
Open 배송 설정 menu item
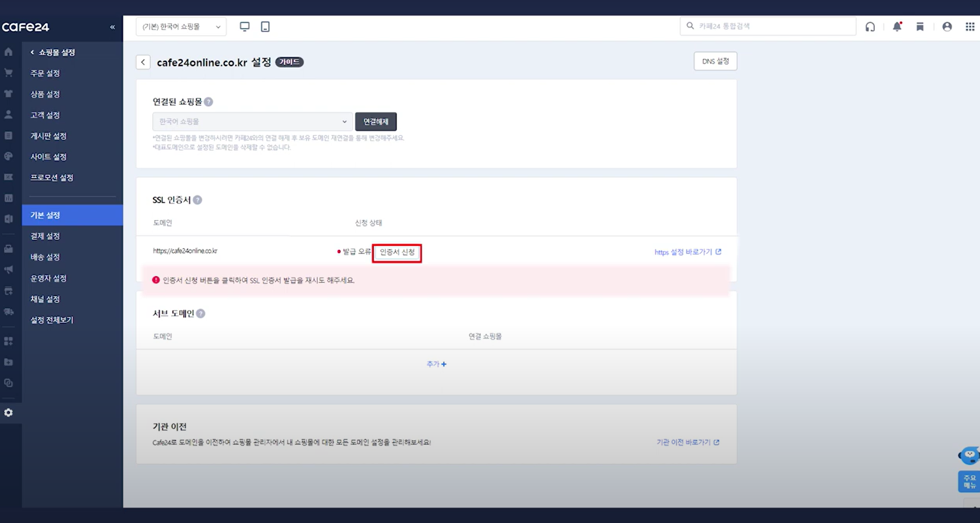[45, 257]
